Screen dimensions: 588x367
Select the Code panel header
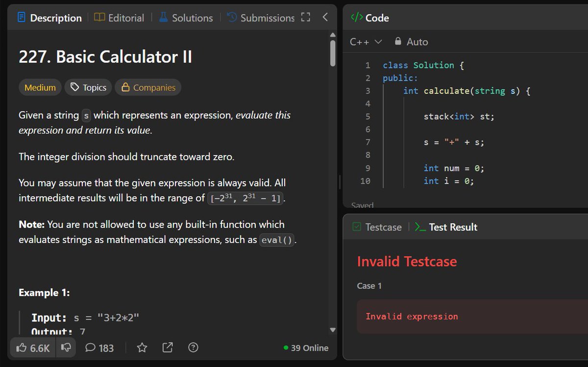click(x=370, y=18)
